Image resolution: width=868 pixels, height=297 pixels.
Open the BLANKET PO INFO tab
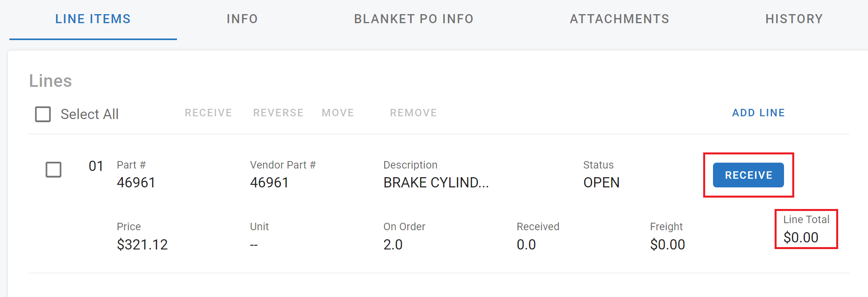[x=414, y=18]
